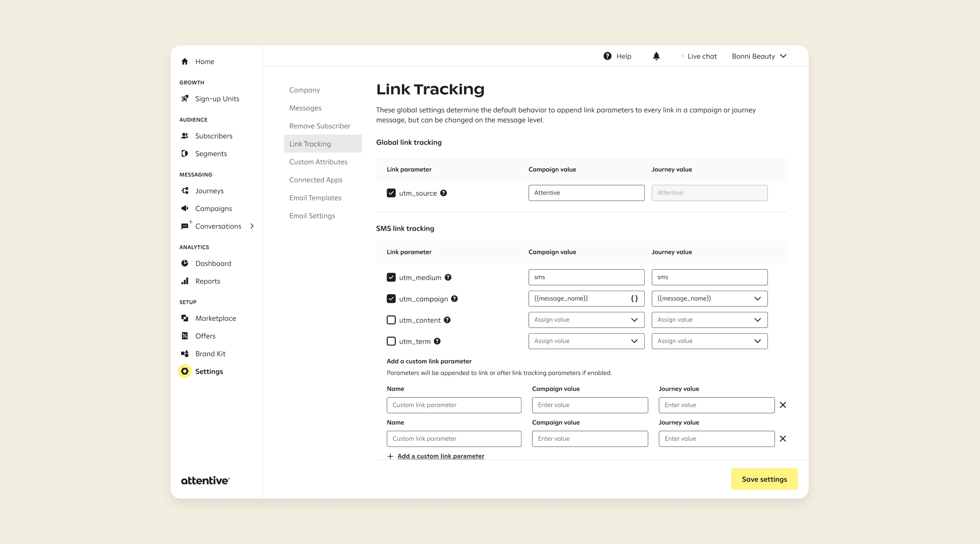Image resolution: width=980 pixels, height=544 pixels.
Task: Switch to the Email Templates settings tab
Action: (x=315, y=198)
